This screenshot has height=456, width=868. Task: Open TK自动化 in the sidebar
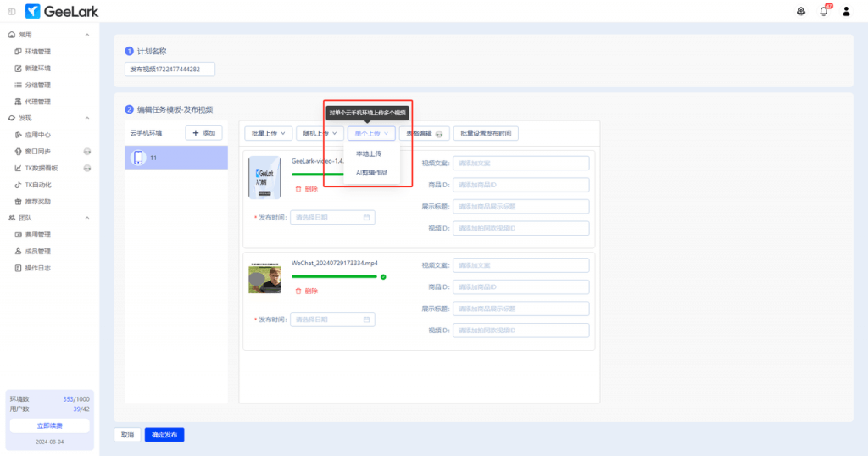pyautogui.click(x=37, y=185)
